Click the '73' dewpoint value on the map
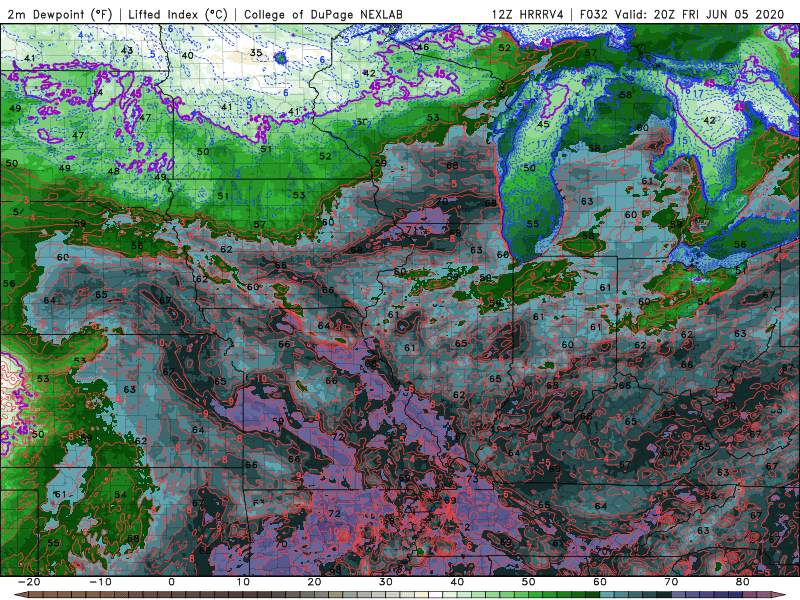 pos(472,479)
